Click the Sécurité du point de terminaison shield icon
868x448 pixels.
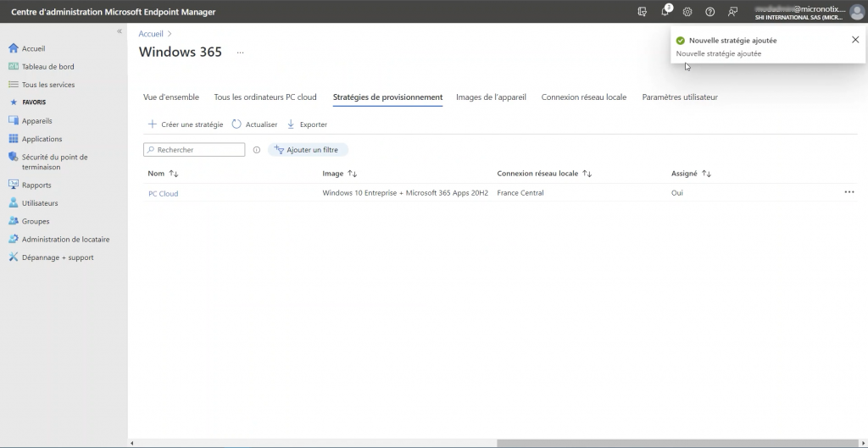pos(14,157)
